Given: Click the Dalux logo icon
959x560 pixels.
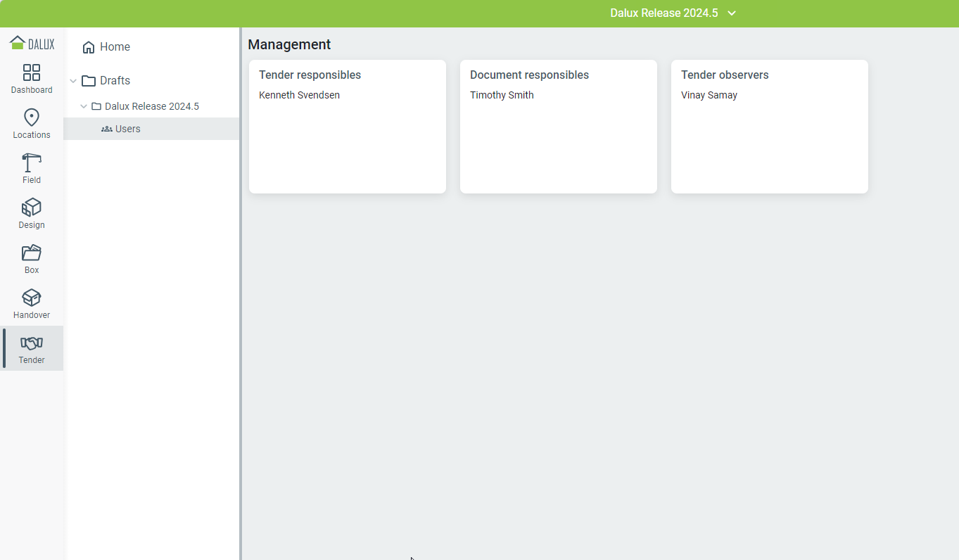Looking at the screenshot, I should tap(18, 43).
